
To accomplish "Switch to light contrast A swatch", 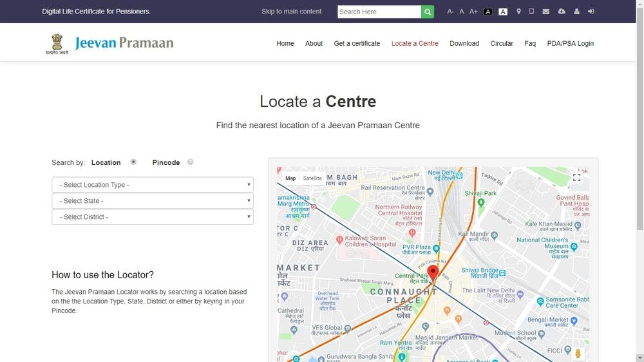I will pyautogui.click(x=503, y=12).
